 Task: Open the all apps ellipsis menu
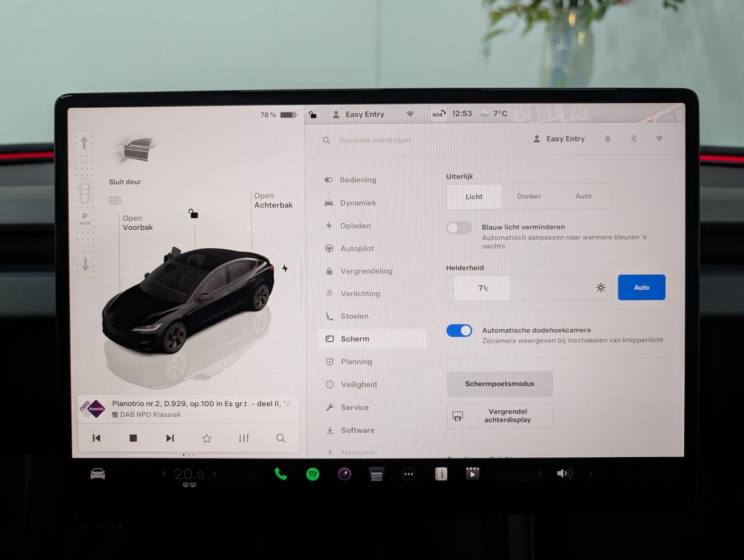(408, 474)
